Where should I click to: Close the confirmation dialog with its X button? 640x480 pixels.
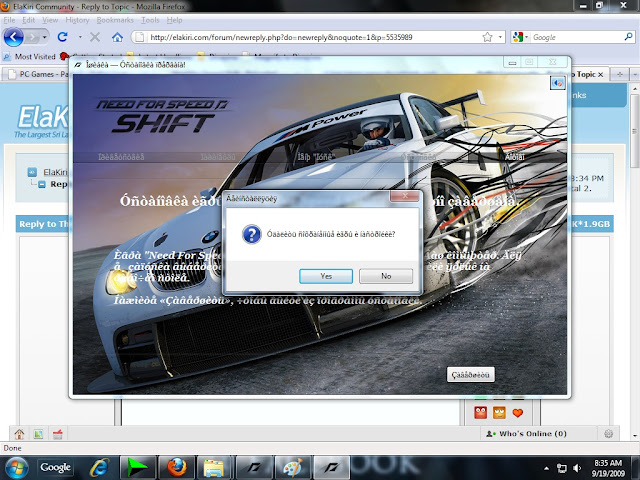[x=404, y=196]
